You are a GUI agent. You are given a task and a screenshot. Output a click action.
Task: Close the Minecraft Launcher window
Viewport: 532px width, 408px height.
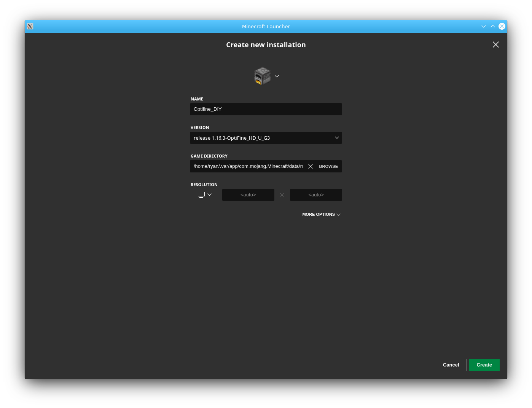click(502, 26)
